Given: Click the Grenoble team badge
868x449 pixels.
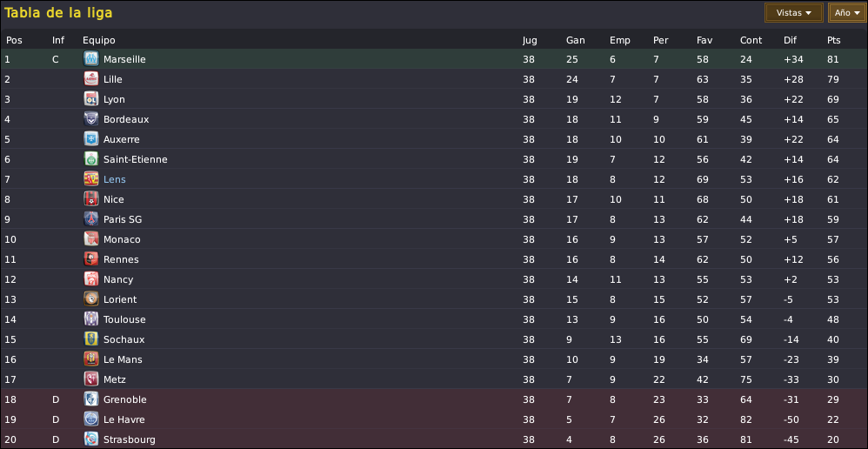Looking at the screenshot, I should pyautogui.click(x=91, y=399).
